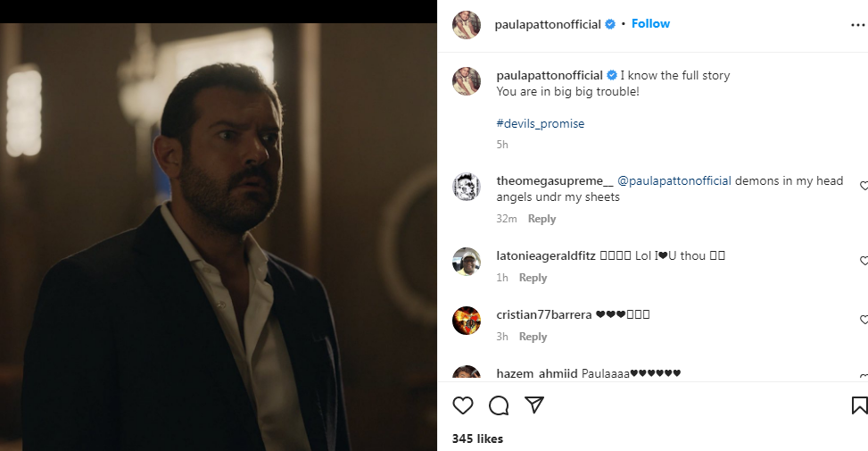Like cristian77barrera's comment
Viewport: 868px width, 451px height.
(x=864, y=320)
